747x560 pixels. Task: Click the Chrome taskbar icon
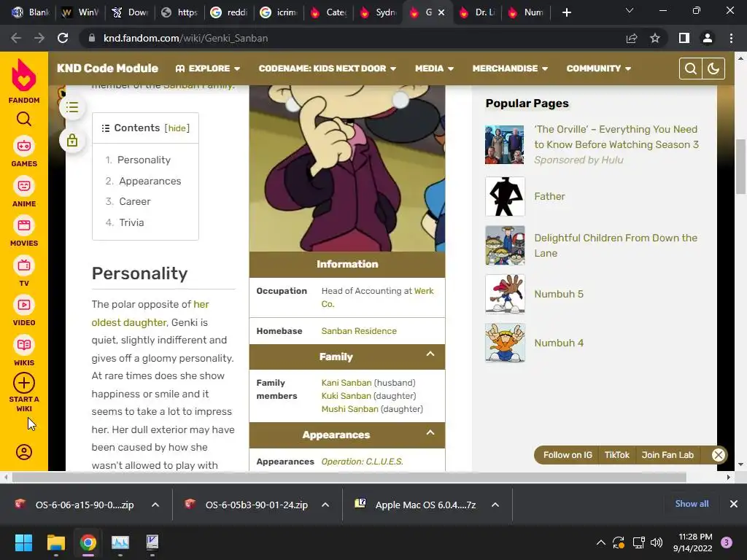(x=88, y=542)
